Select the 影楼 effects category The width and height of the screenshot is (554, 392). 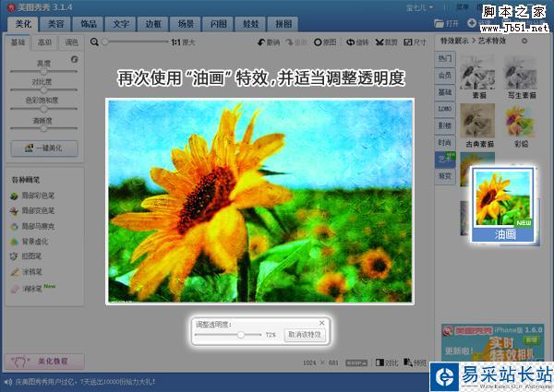pos(445,125)
